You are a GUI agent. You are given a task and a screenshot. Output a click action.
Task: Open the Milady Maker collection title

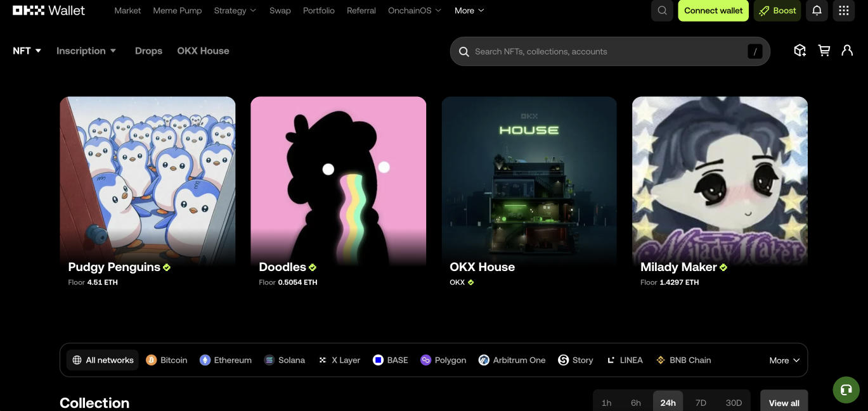(678, 267)
